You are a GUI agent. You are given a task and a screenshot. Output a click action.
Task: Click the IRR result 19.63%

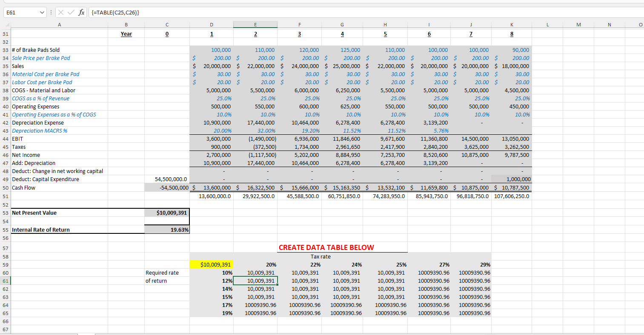point(167,230)
